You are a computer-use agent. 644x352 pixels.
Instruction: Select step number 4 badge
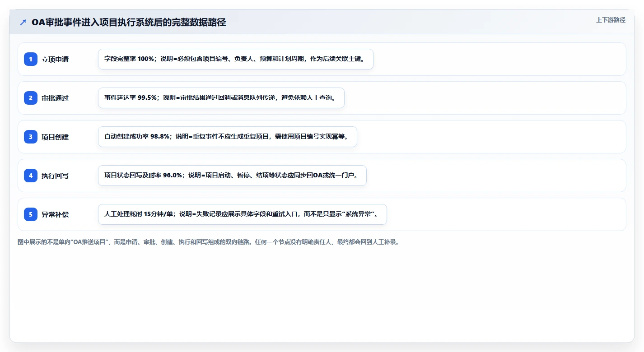tap(31, 176)
